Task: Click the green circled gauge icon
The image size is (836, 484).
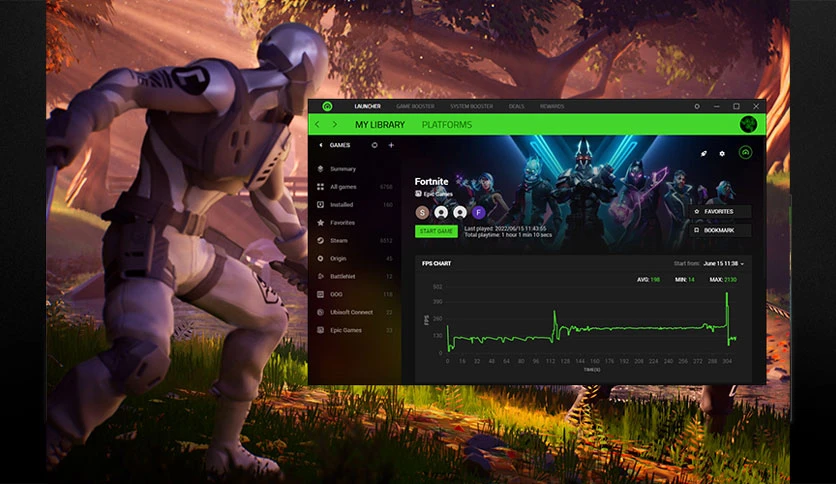Action: pyautogui.click(x=745, y=153)
